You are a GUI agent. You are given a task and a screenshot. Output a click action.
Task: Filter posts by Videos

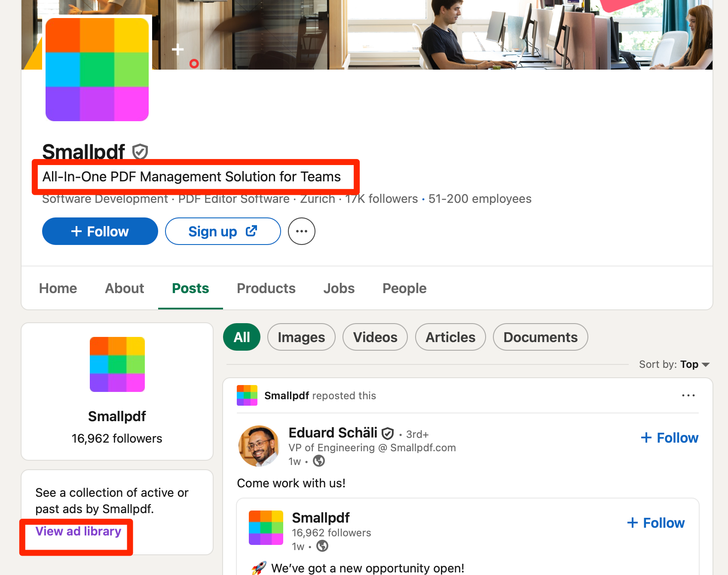375,337
